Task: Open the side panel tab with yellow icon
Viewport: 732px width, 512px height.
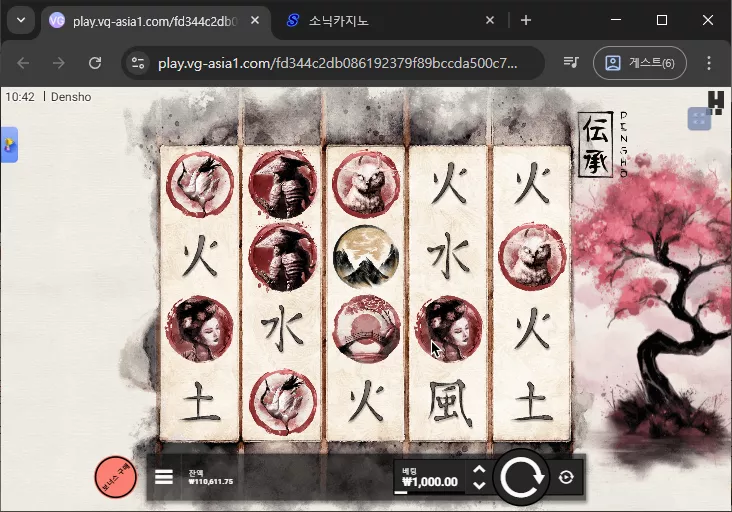Action: (9, 145)
